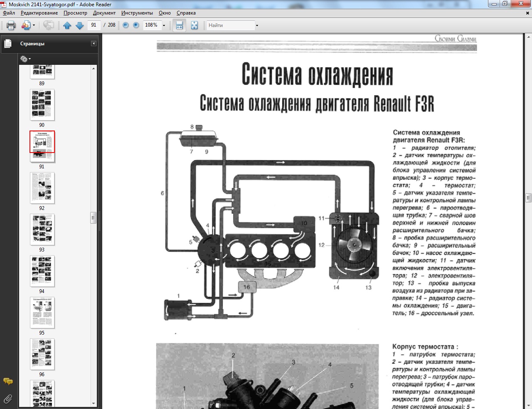Click the Print icon in toolbar
The height and width of the screenshot is (409, 532).
click(x=11, y=25)
